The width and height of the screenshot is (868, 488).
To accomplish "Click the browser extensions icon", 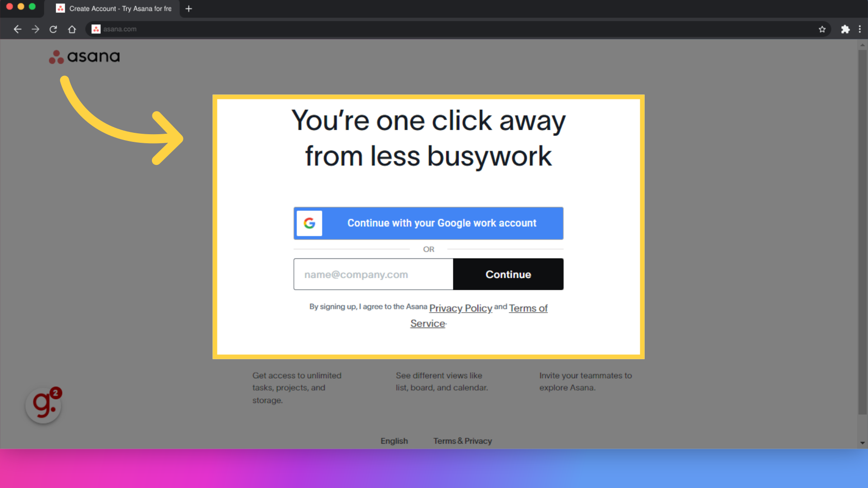I will (x=845, y=29).
